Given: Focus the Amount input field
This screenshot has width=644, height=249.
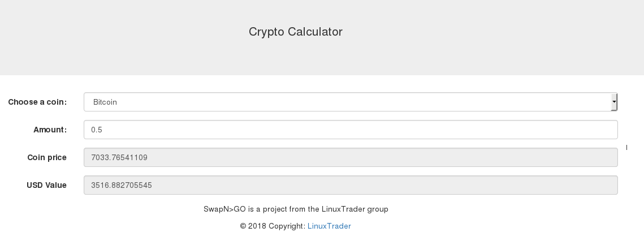Looking at the screenshot, I should coord(350,130).
